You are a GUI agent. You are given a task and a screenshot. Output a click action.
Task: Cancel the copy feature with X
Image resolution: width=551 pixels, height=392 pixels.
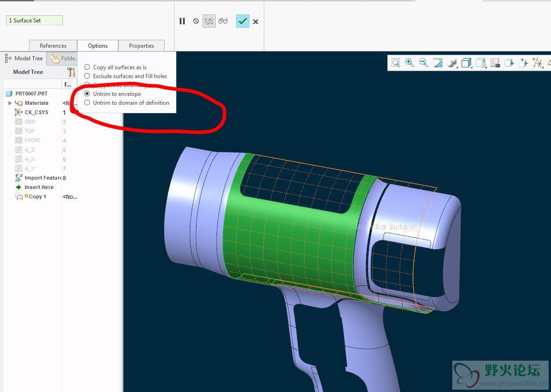(x=256, y=22)
